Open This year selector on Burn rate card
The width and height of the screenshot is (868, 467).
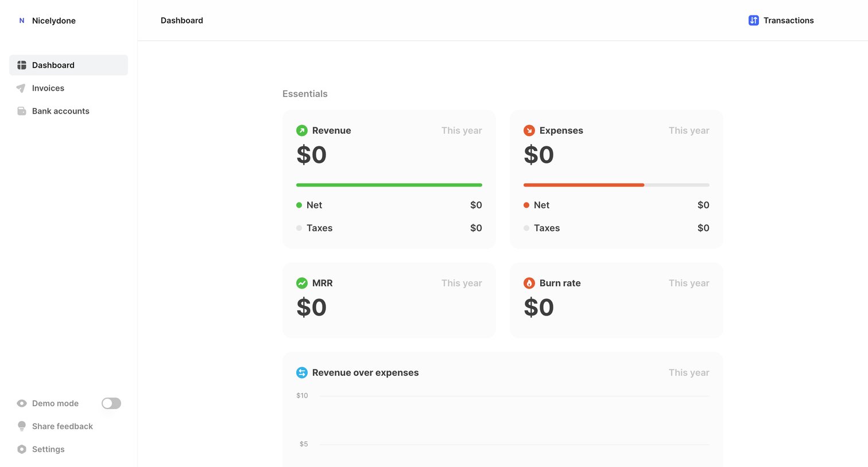click(689, 283)
